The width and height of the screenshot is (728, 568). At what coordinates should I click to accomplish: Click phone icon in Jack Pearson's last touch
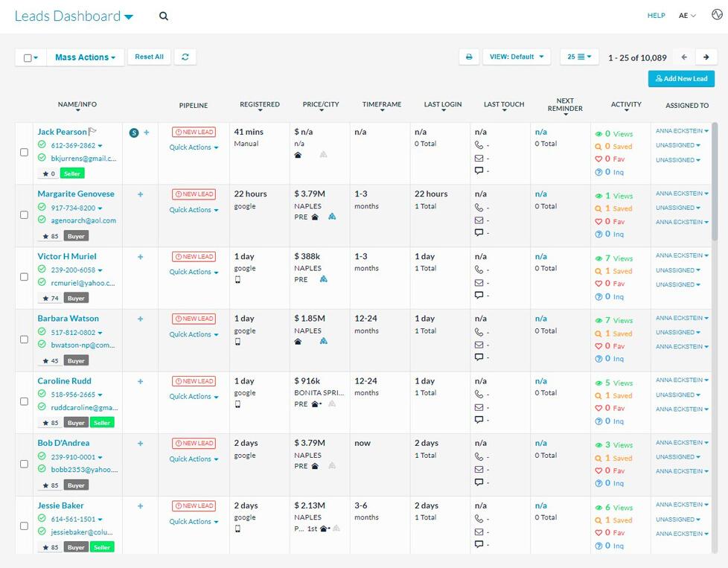[479, 145]
